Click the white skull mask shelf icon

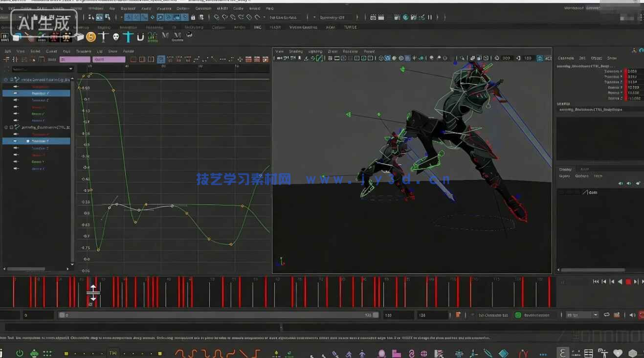[116, 37]
